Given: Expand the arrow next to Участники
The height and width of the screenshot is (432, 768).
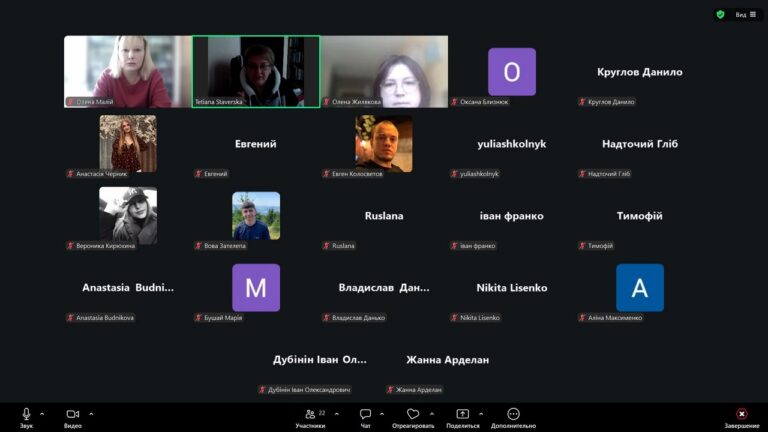Looking at the screenshot, I should point(336,413).
